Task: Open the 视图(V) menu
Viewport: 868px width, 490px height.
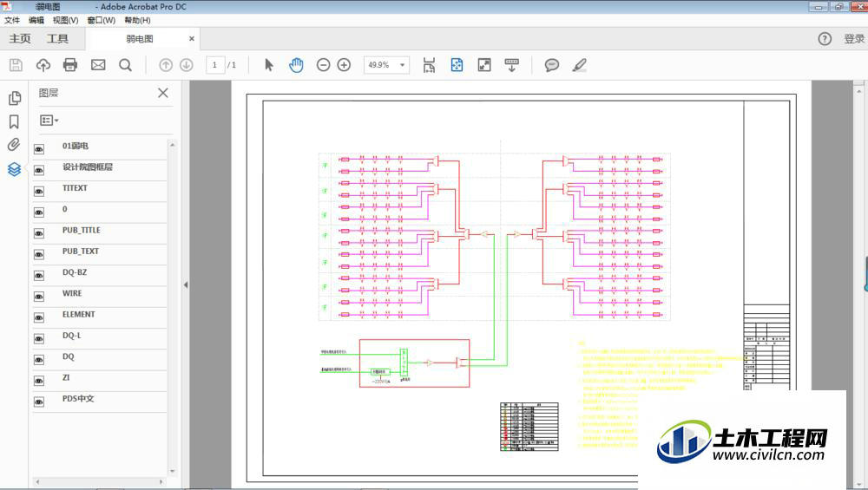Action: [65, 21]
